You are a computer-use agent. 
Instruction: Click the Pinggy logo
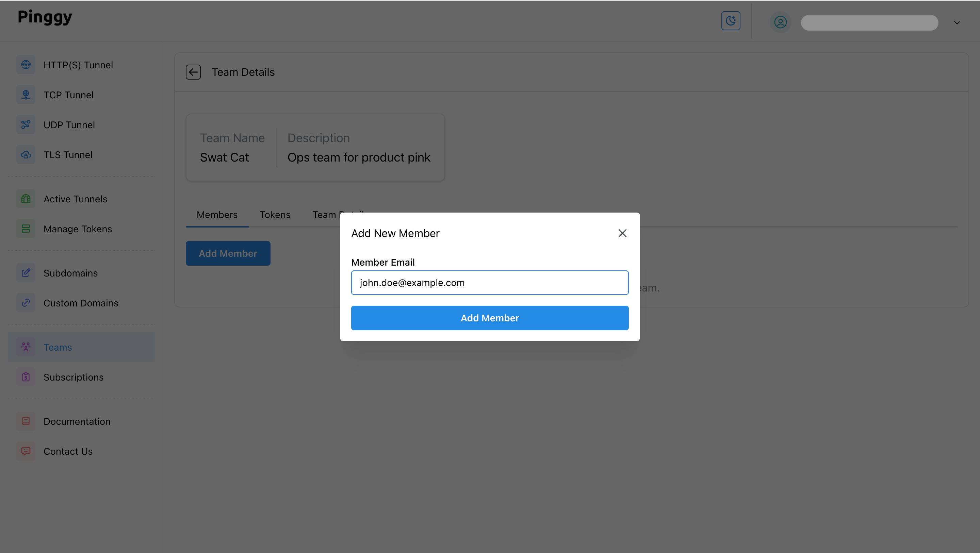click(x=45, y=17)
